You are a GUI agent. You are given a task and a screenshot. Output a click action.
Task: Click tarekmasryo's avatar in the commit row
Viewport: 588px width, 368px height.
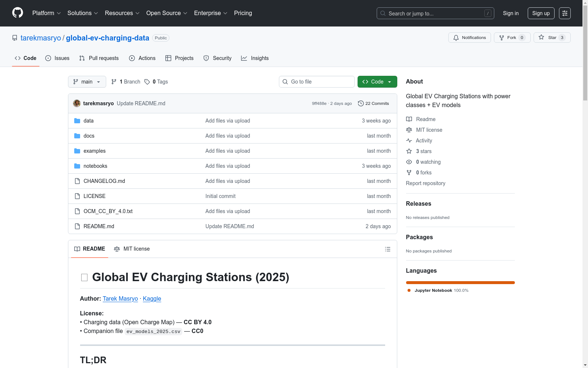(x=77, y=103)
